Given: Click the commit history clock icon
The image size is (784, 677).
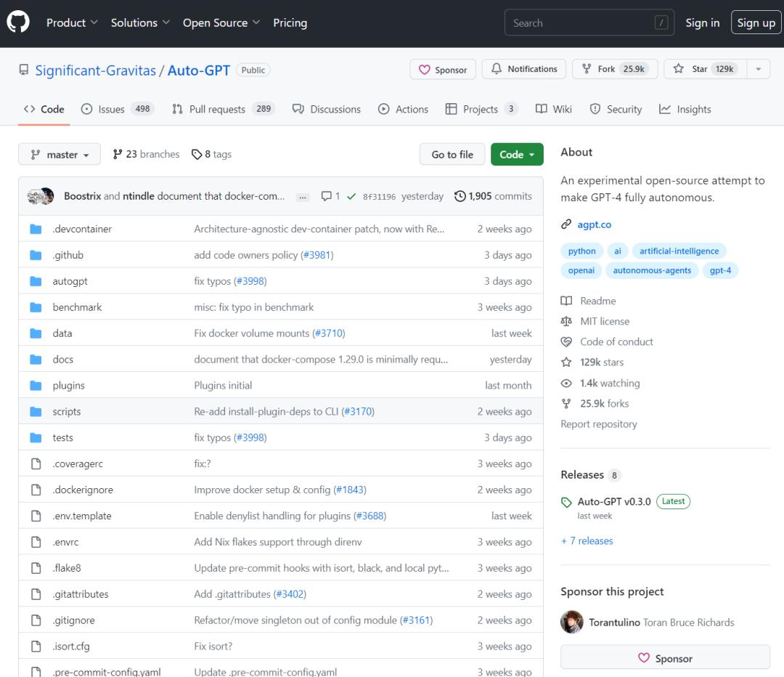Looking at the screenshot, I should (460, 196).
